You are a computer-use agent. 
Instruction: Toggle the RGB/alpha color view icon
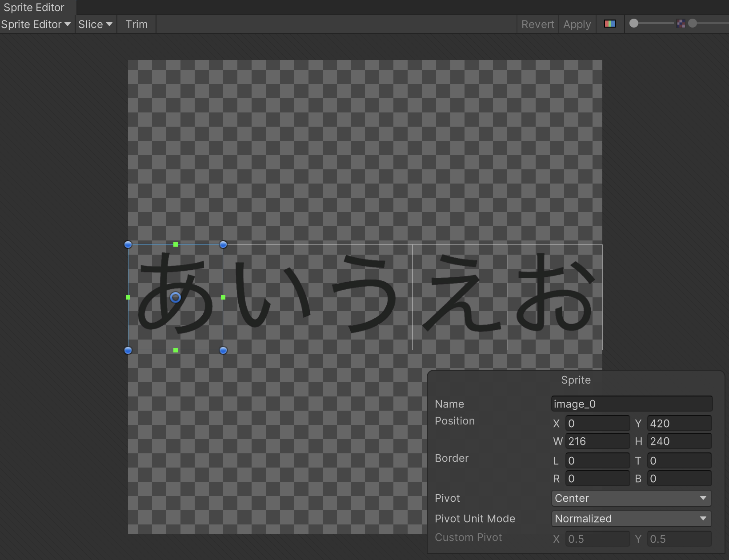[610, 24]
